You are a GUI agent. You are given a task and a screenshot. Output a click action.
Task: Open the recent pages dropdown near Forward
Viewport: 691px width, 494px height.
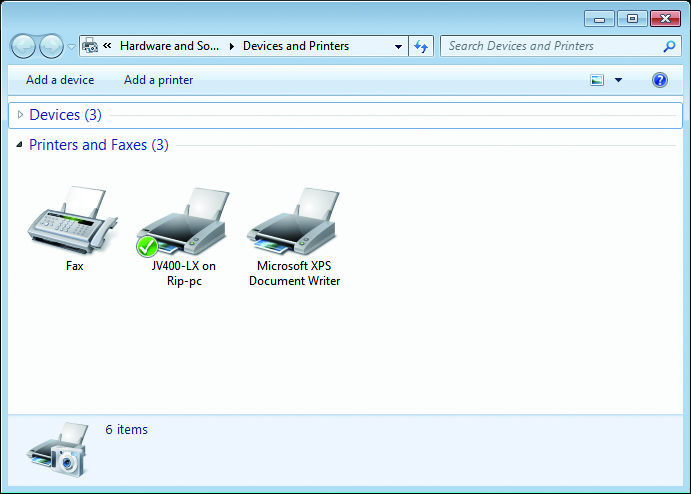pos(70,46)
